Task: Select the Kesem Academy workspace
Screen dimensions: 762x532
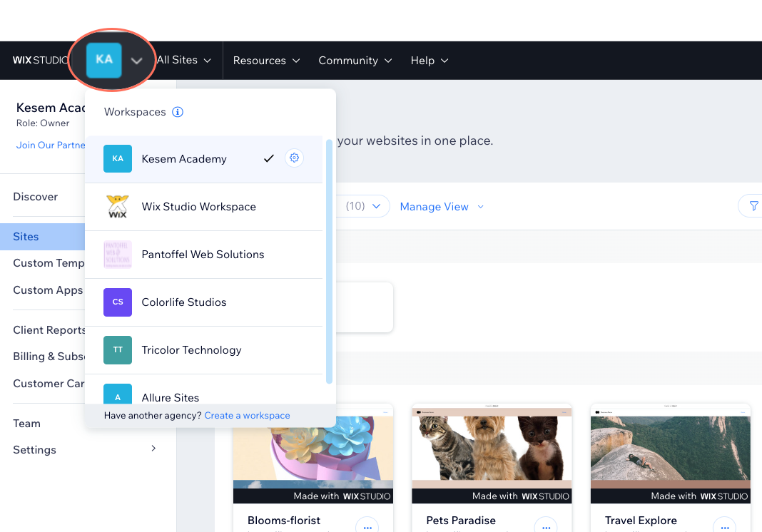Action: tap(203, 159)
